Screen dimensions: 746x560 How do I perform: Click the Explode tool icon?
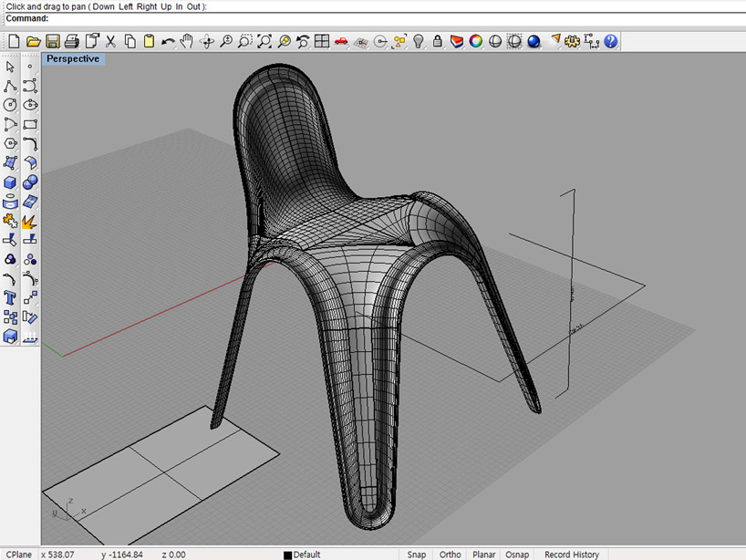coord(30,222)
